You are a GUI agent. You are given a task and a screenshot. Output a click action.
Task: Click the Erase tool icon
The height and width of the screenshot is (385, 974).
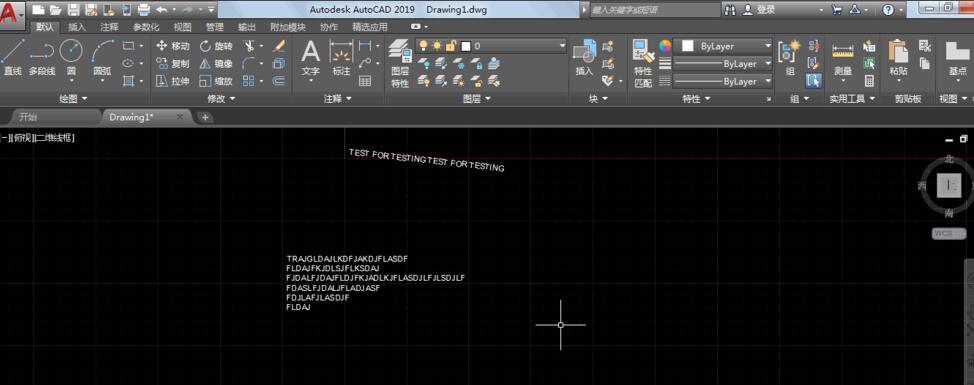pyautogui.click(x=279, y=46)
